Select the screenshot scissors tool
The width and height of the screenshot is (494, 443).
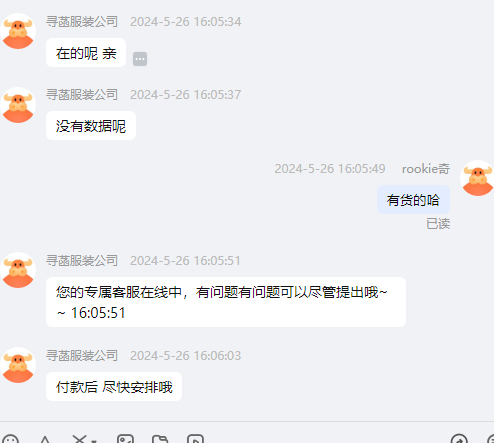click(80, 440)
